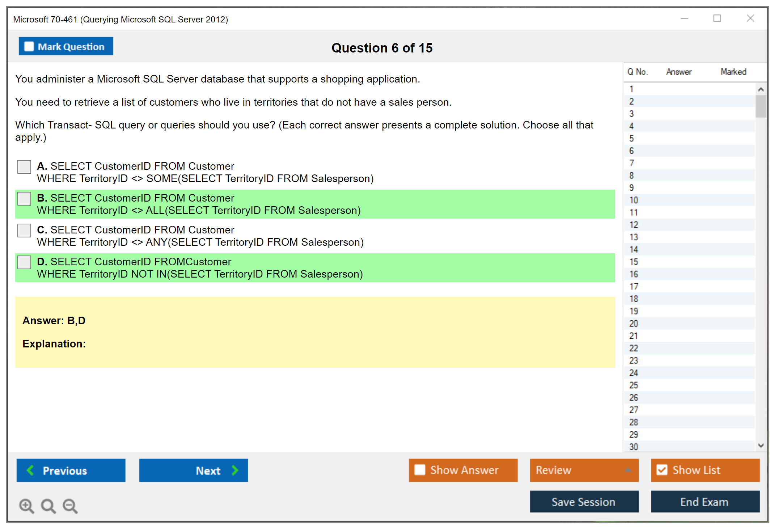Uncheck the Show List toggle
Image resolution: width=778 pixels, height=532 pixels.
tap(662, 470)
